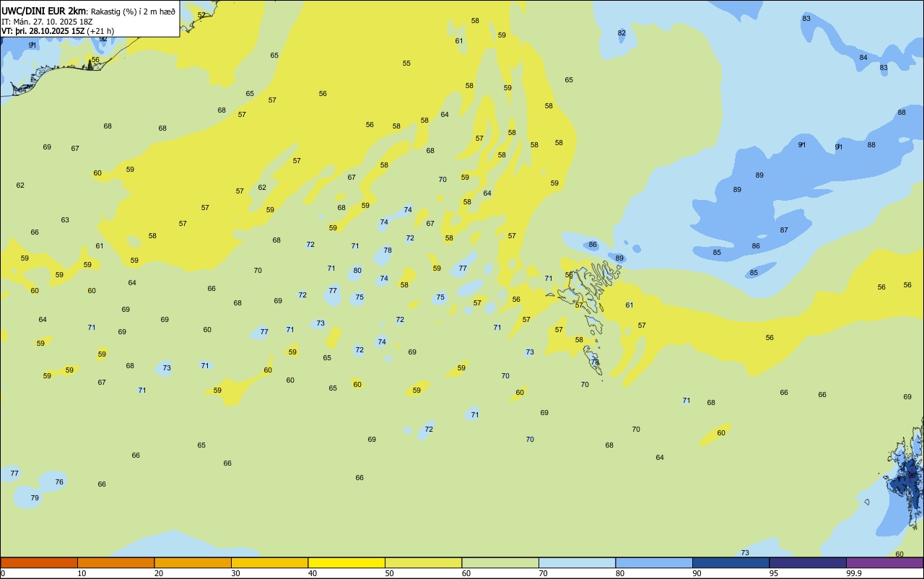Click the 'VT: þri. 28.10.2025 15Z' line

43,31
